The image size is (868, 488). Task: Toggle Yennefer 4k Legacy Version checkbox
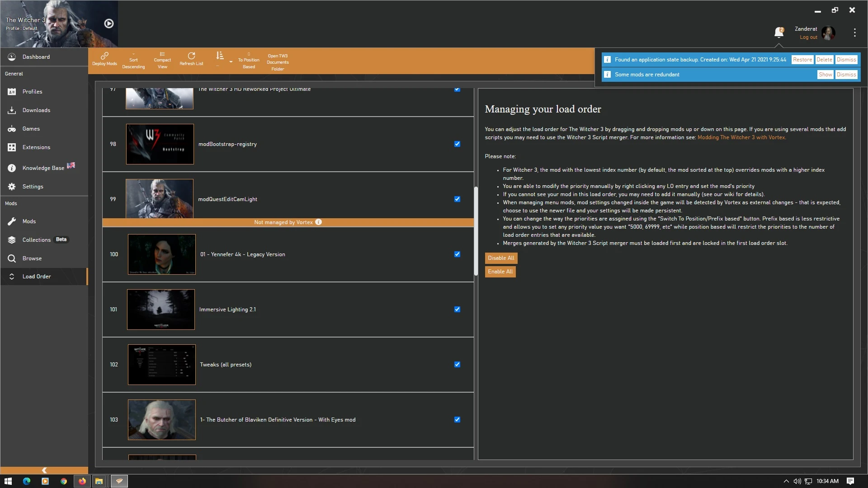click(457, 254)
